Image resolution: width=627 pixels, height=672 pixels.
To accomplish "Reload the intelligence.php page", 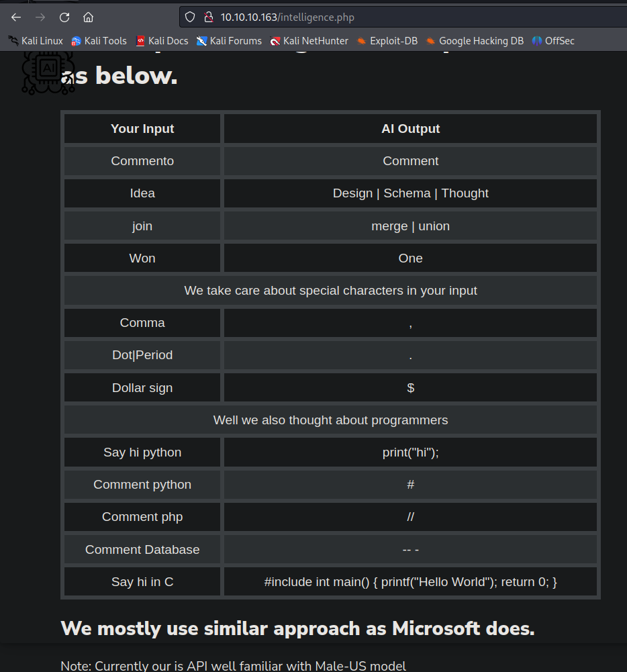I will point(64,17).
